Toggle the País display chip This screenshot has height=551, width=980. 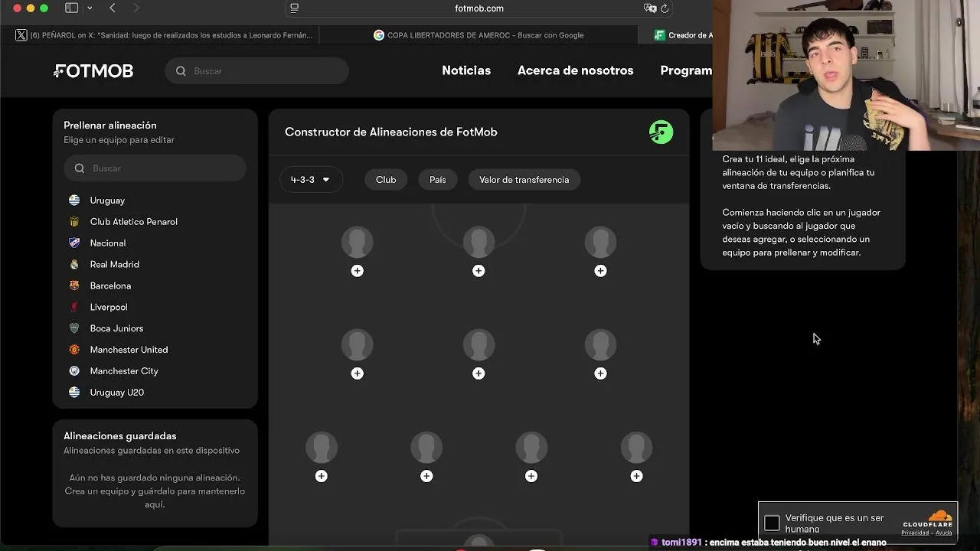coord(438,180)
